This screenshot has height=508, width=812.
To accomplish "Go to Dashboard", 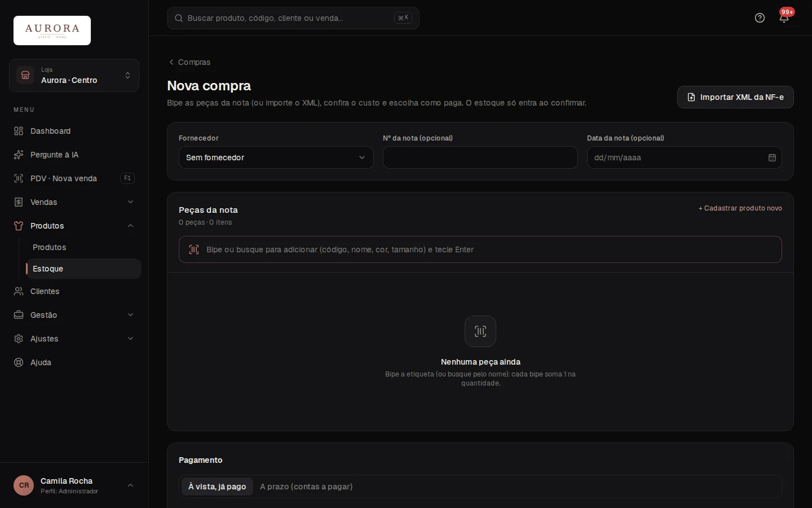I will pyautogui.click(x=74, y=131).
